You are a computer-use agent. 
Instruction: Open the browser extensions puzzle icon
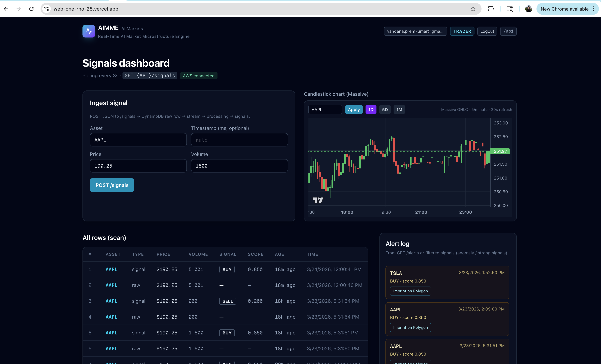(491, 9)
